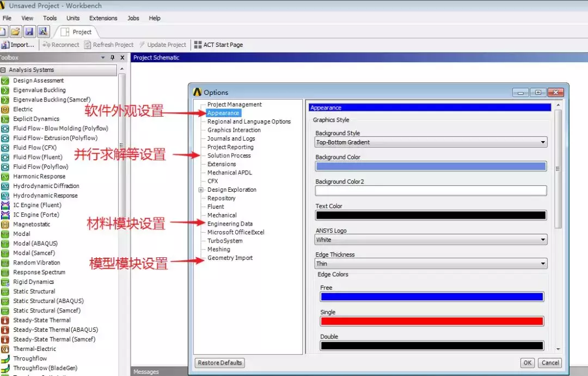Switch to the Project tab
This screenshot has height=376, width=588.
pyautogui.click(x=77, y=32)
